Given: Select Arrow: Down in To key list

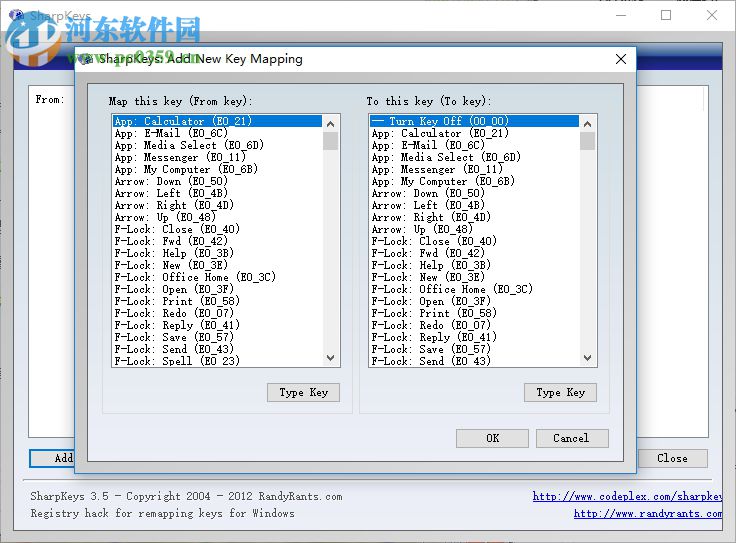Looking at the screenshot, I should point(474,193).
